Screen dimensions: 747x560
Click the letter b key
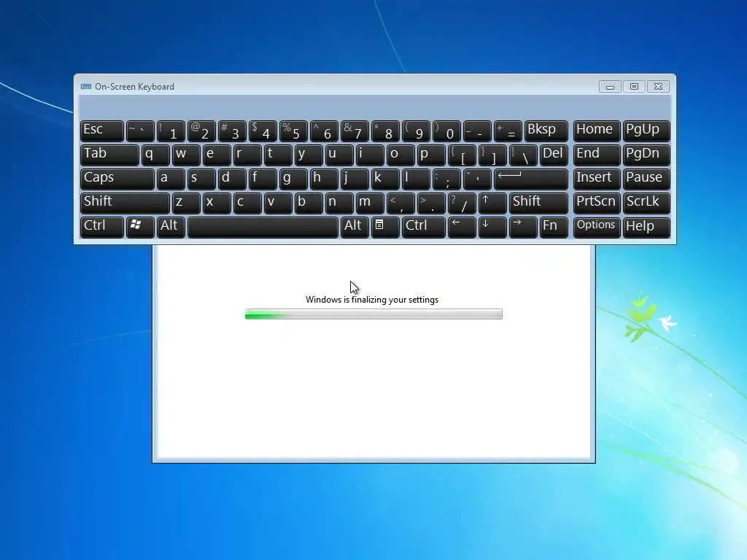coord(309,203)
